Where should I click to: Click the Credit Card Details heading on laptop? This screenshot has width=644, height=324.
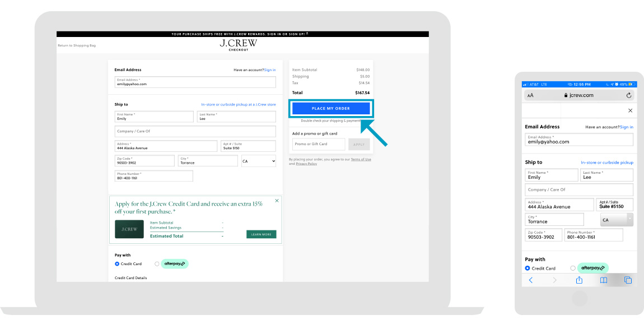130,278
